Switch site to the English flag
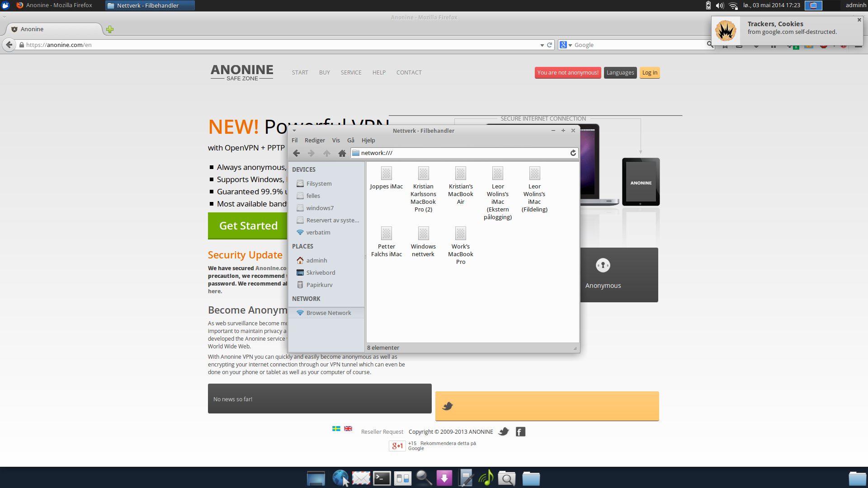The height and width of the screenshot is (488, 868). pyautogui.click(x=348, y=428)
